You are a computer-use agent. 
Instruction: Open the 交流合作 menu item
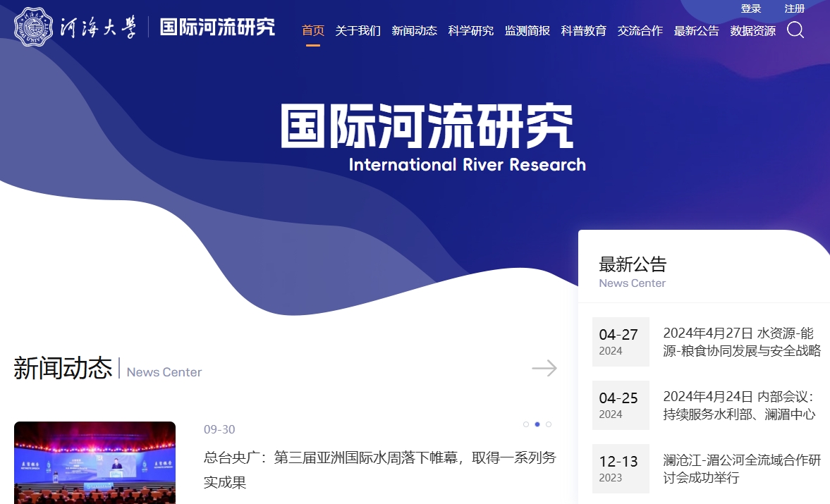pyautogui.click(x=640, y=30)
